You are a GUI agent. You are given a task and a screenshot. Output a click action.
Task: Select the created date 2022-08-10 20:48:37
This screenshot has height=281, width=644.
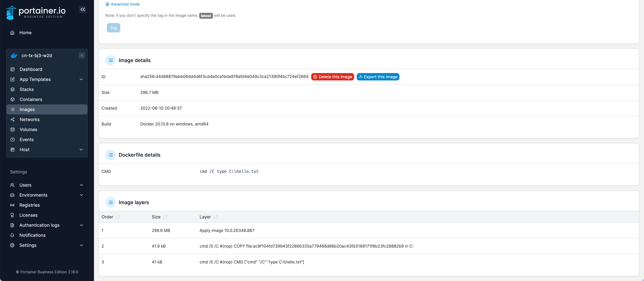pyautogui.click(x=161, y=108)
